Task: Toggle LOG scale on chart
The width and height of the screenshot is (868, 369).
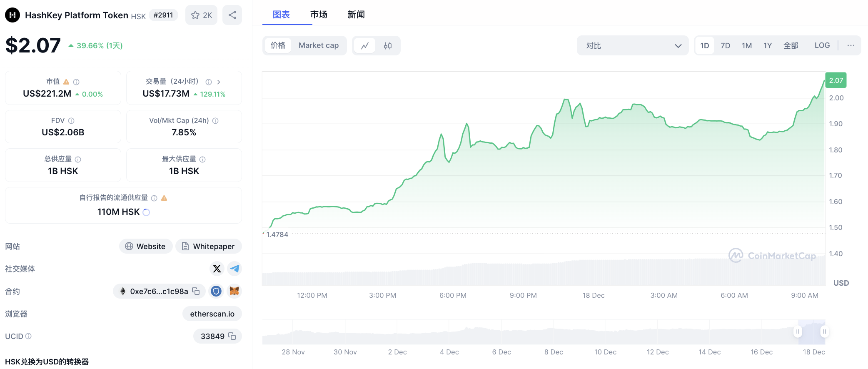Action: pos(822,45)
